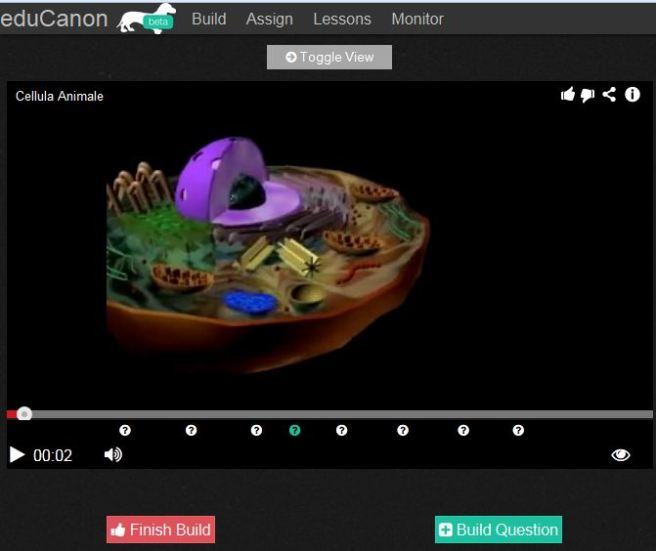Show video info via the info icon
The height and width of the screenshot is (551, 656).
(632, 95)
